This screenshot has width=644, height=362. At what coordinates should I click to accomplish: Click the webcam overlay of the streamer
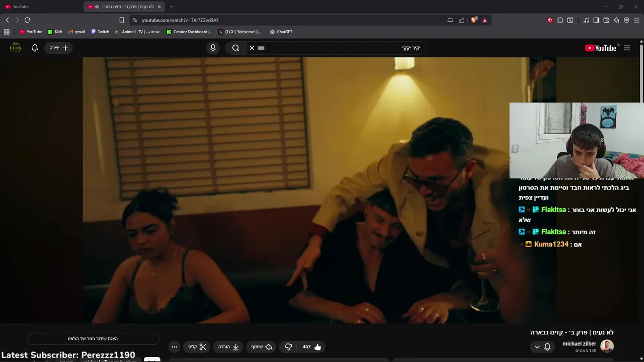click(577, 140)
